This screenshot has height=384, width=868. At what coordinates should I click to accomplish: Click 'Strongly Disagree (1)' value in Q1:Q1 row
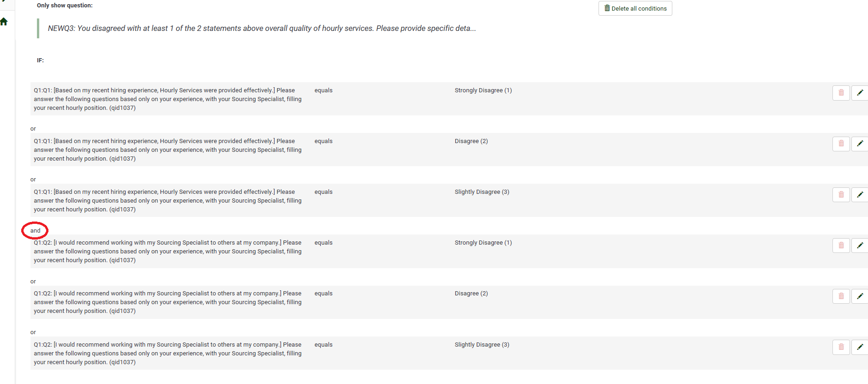(x=483, y=90)
